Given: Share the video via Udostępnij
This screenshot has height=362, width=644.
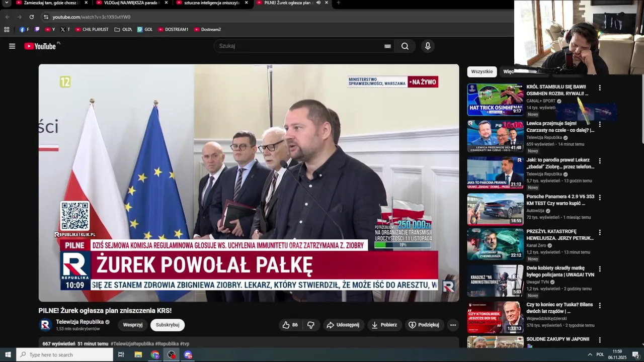Looking at the screenshot, I should coord(343,325).
